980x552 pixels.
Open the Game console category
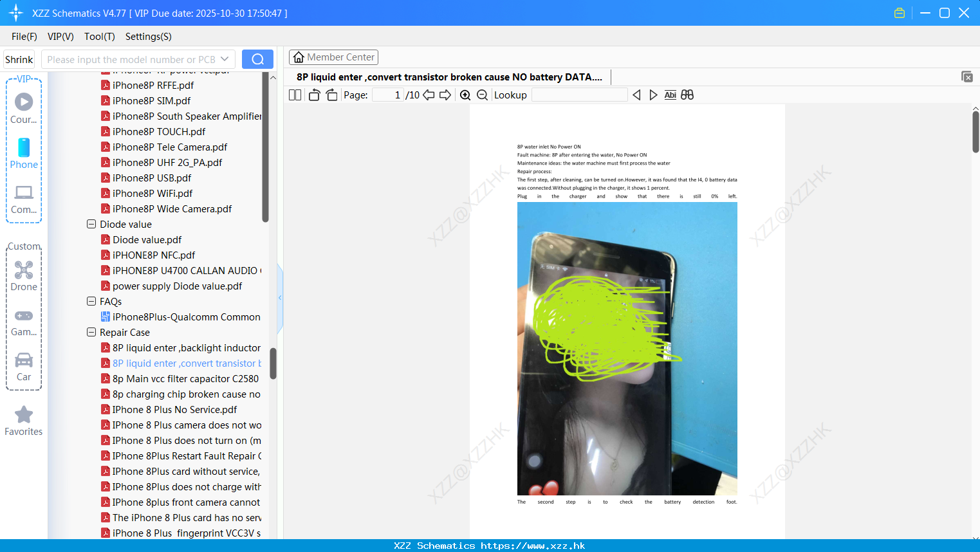click(x=24, y=322)
